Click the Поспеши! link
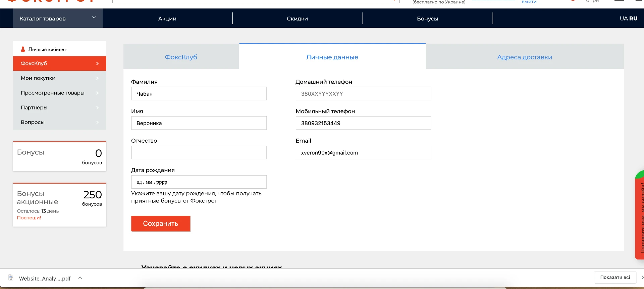 [x=29, y=218]
